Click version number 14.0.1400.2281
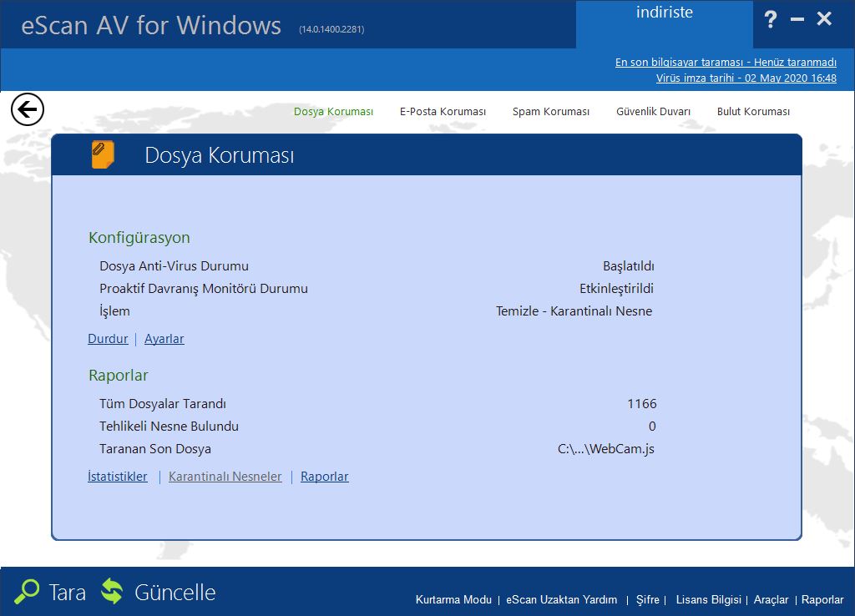Screen dimensions: 855x616 (331, 29)
